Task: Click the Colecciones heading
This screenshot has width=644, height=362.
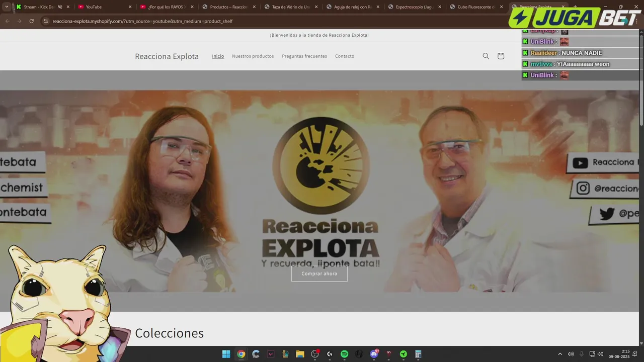Action: [169, 333]
